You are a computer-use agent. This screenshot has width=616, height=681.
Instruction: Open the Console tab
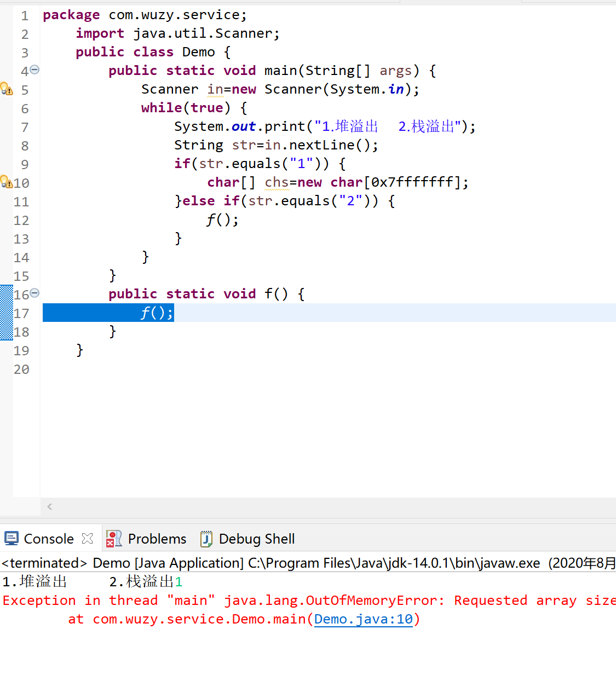click(x=49, y=539)
